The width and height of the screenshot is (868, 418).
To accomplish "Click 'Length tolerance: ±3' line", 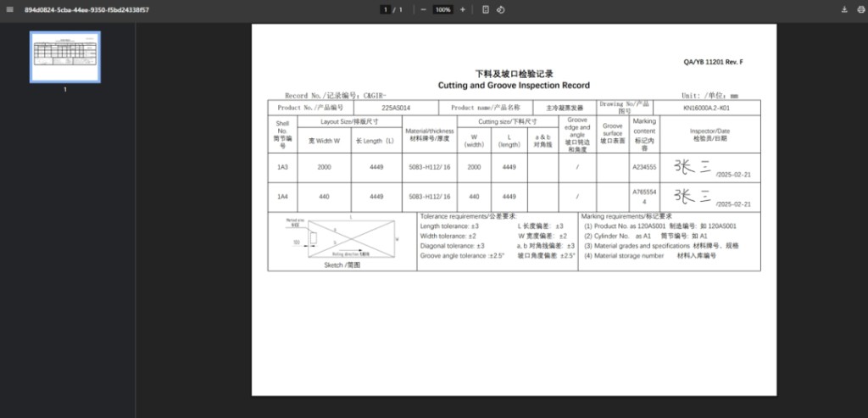I will coord(449,226).
